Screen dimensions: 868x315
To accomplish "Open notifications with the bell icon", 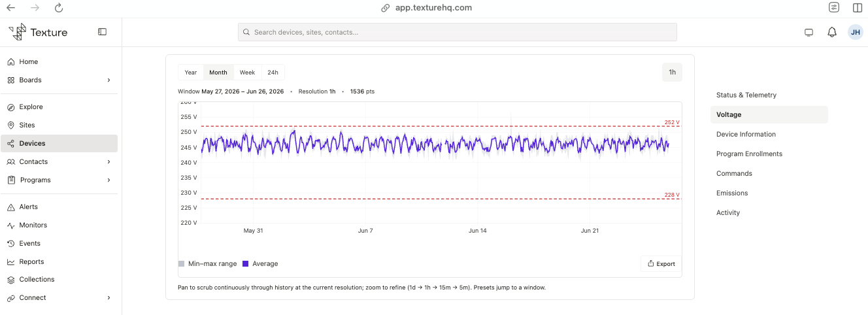I will tap(832, 32).
